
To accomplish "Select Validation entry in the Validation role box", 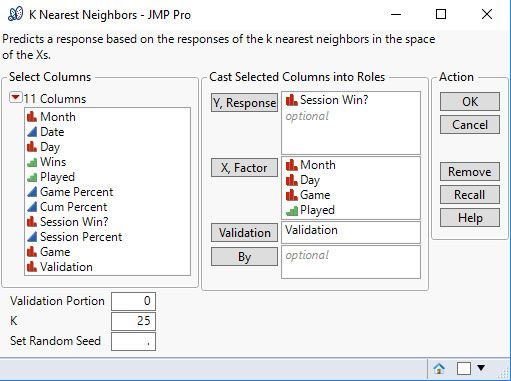I will [311, 230].
